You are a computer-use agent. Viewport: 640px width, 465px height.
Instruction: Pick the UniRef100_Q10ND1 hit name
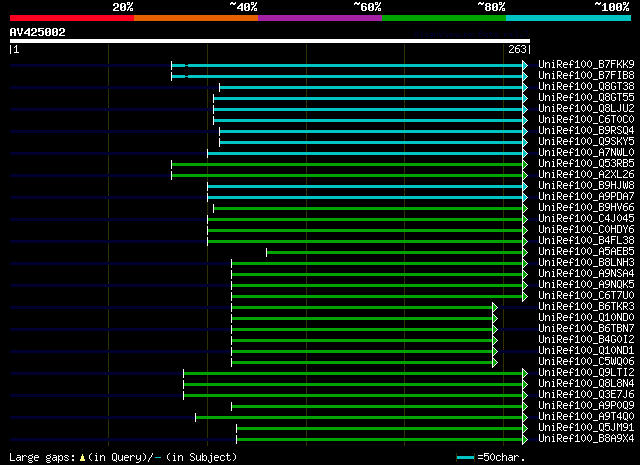[x=586, y=351]
